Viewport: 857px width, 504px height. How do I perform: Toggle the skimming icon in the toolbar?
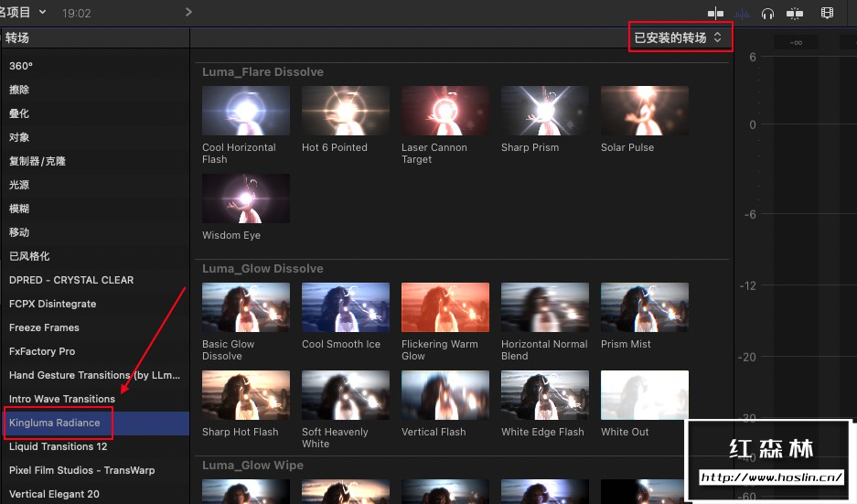(x=715, y=13)
